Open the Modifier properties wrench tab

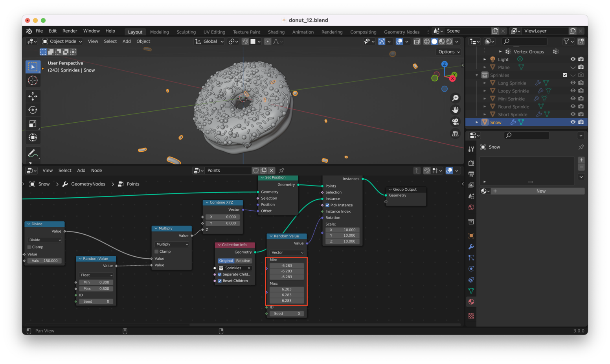point(471,247)
